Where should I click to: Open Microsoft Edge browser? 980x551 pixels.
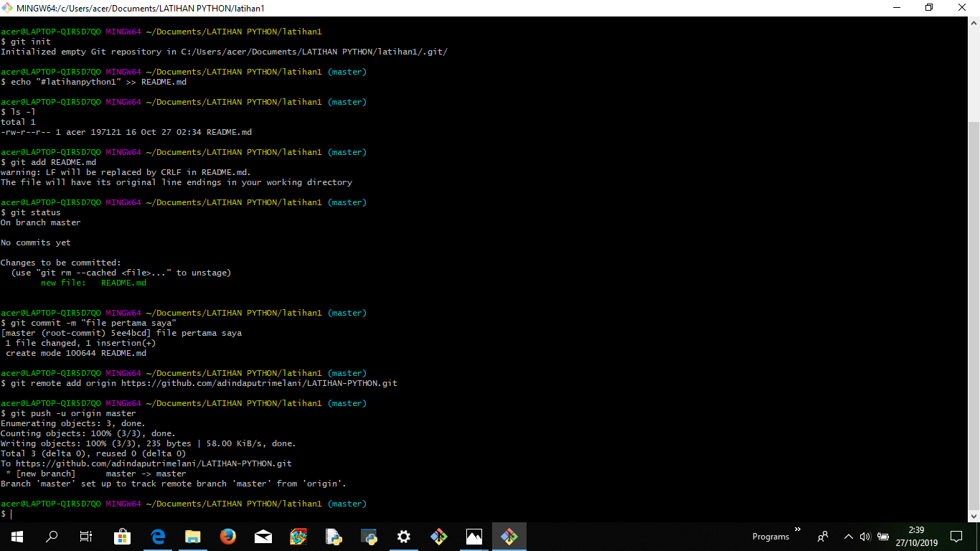click(156, 536)
